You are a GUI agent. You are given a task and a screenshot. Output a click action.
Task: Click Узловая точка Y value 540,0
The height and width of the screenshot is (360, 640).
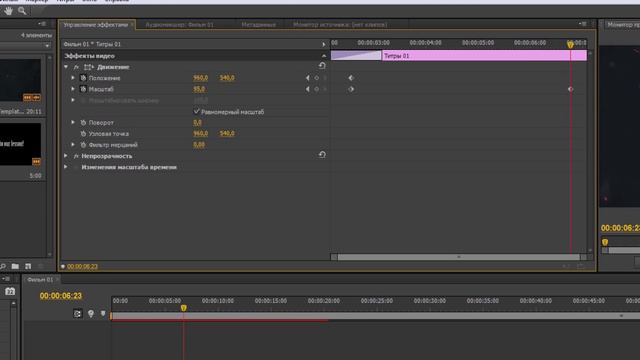(227, 133)
